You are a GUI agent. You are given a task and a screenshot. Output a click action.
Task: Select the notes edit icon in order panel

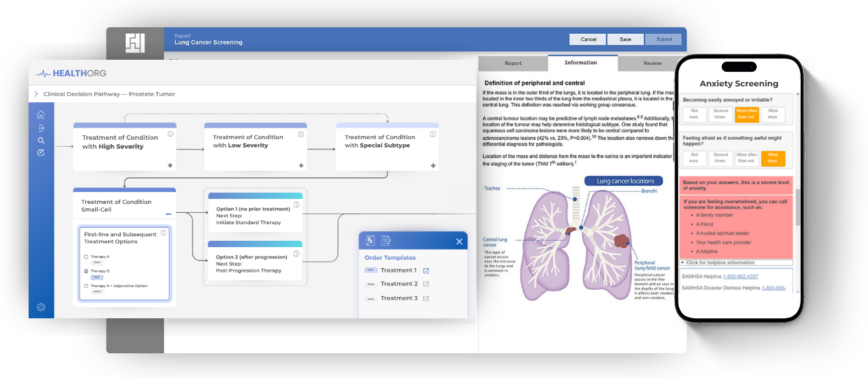386,241
